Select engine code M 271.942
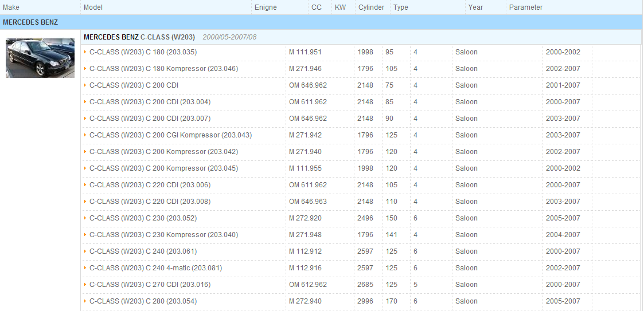 click(305, 135)
